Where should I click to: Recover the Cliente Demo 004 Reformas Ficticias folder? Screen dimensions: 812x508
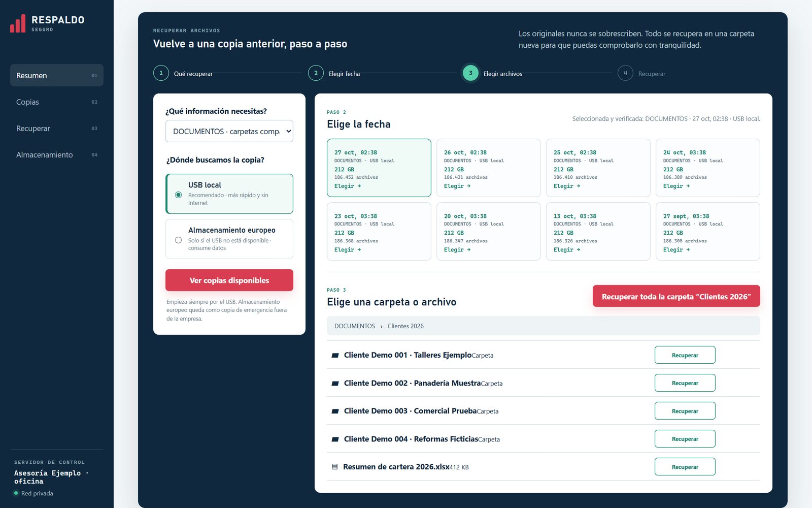point(685,439)
